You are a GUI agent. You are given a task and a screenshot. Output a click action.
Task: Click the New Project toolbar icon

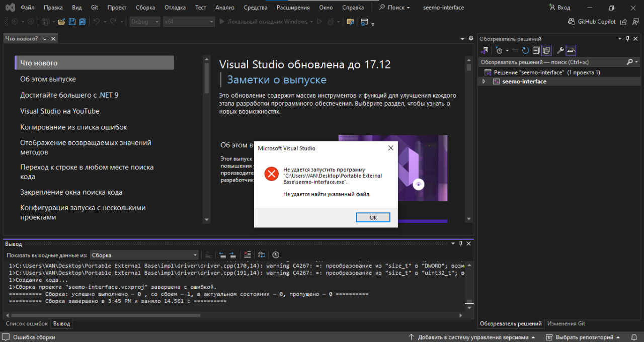(x=45, y=22)
